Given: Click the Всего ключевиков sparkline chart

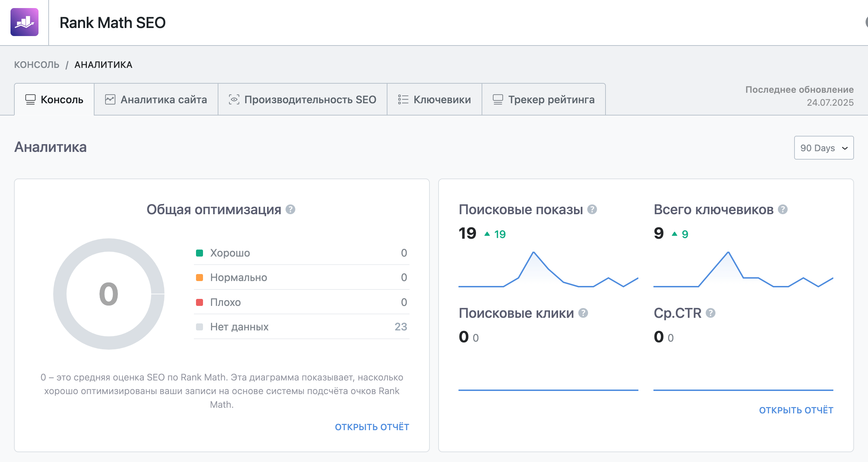Looking at the screenshot, I should point(743,269).
